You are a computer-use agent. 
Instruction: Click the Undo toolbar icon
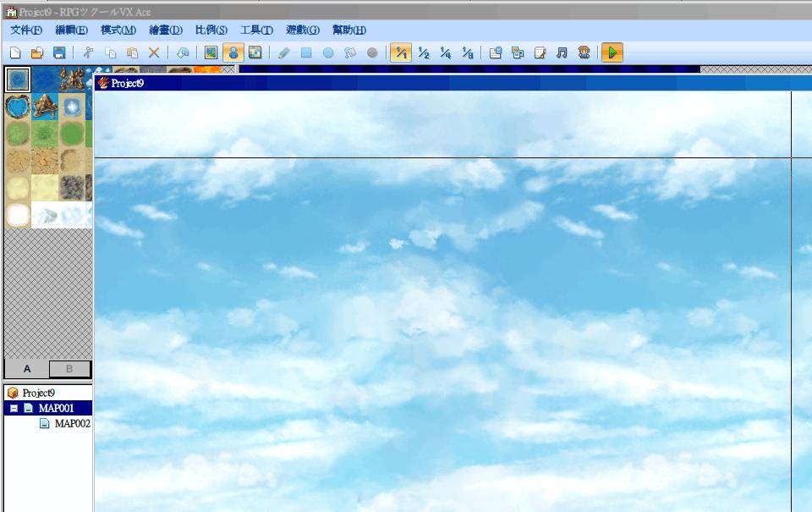tap(183, 52)
